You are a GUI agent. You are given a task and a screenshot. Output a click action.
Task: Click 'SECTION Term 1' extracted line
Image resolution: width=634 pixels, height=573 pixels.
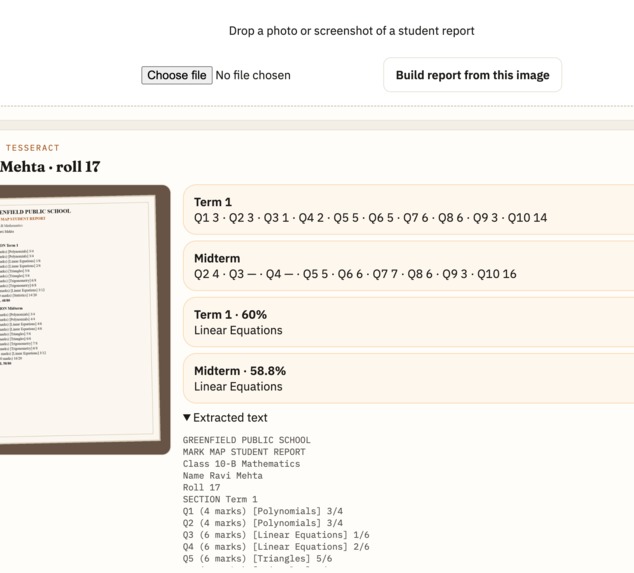coord(220,499)
